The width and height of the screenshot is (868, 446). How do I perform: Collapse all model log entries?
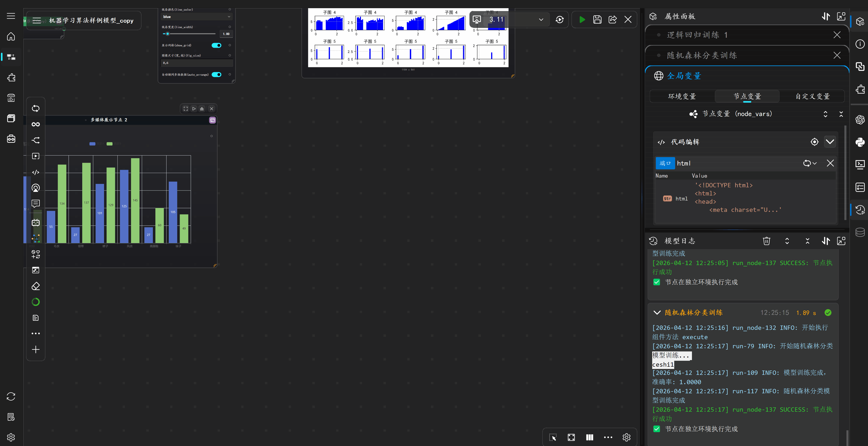click(807, 241)
